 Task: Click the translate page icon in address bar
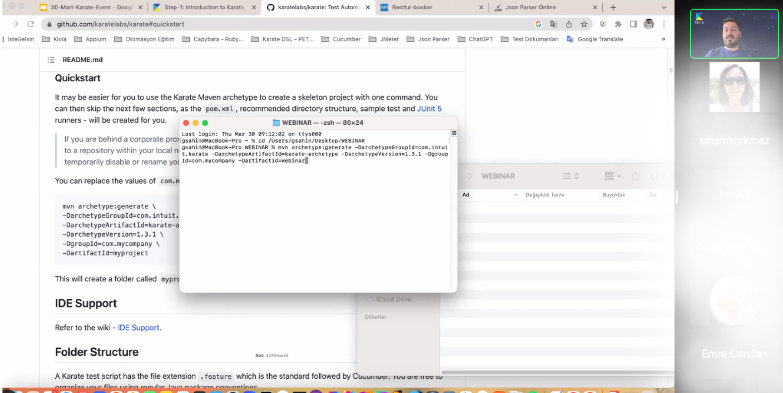coord(553,24)
